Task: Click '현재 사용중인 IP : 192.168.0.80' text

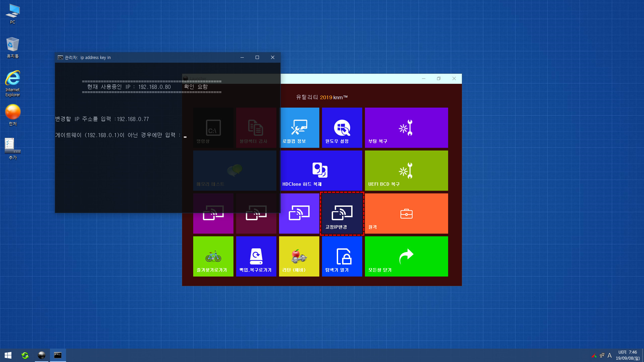Action: [129, 87]
